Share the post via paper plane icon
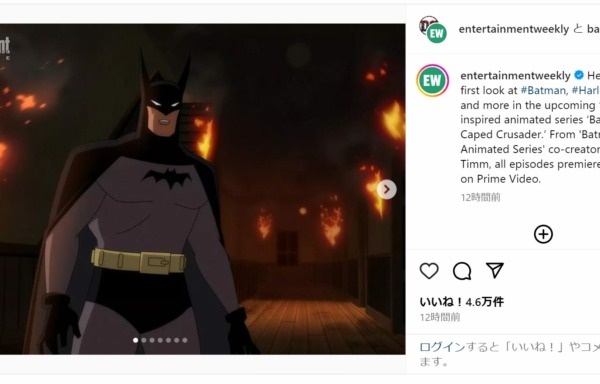Screen dimensions: 600x384 pos(495,270)
